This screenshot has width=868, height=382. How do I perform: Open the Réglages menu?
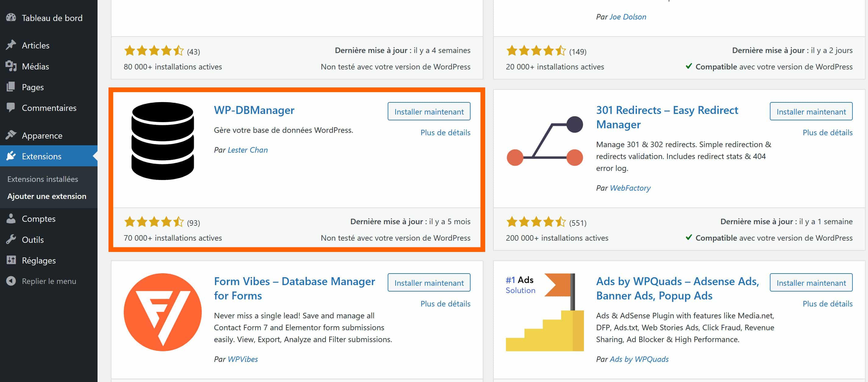click(x=49, y=260)
